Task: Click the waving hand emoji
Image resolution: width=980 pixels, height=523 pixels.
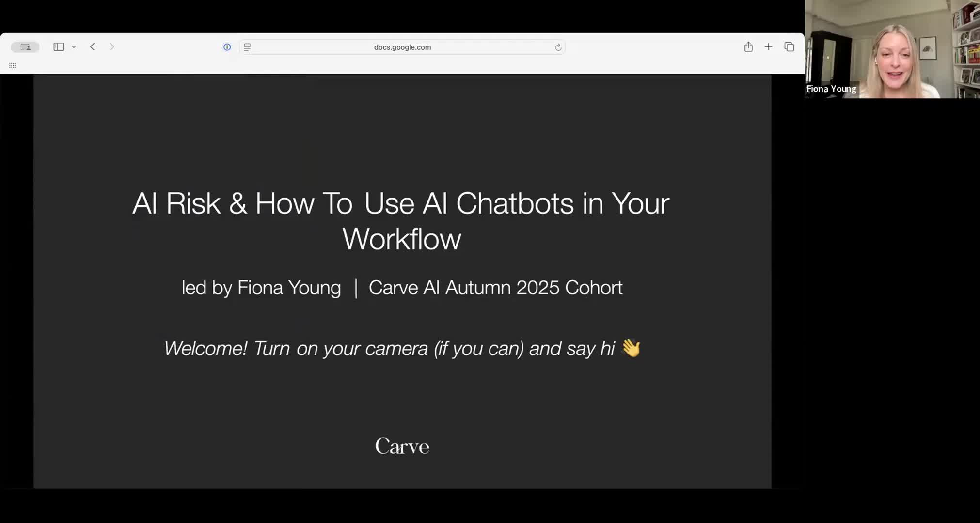Action: 631,348
